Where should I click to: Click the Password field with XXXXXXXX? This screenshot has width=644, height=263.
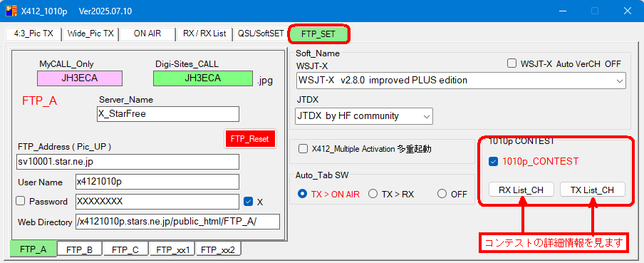[x=157, y=202]
